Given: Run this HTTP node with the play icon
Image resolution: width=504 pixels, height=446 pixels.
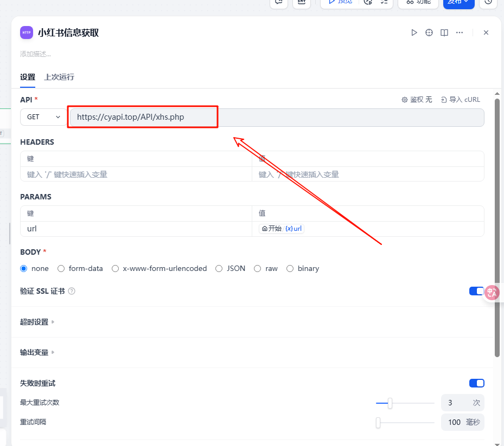Looking at the screenshot, I should coord(414,33).
